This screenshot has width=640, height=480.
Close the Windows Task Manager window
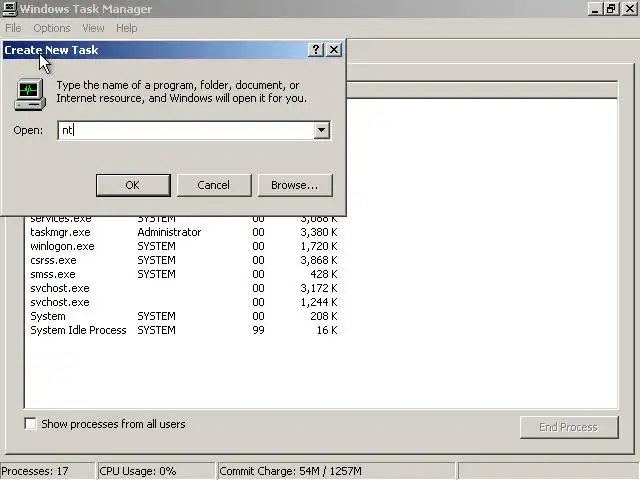pos(630,9)
